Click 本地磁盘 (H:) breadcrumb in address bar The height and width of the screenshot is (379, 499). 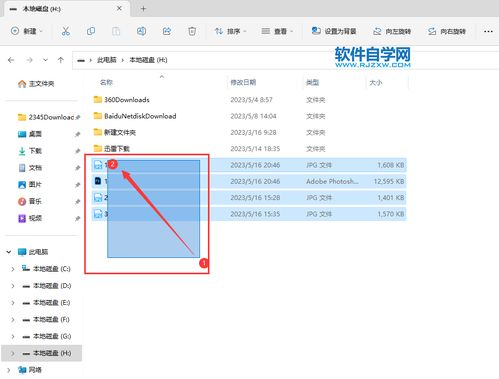(148, 60)
